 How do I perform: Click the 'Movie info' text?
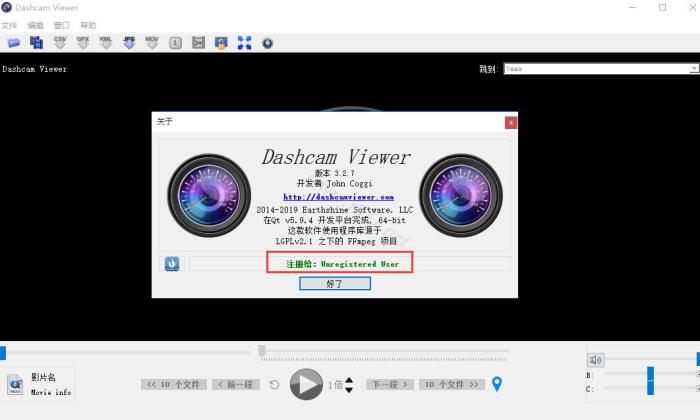pyautogui.click(x=51, y=392)
